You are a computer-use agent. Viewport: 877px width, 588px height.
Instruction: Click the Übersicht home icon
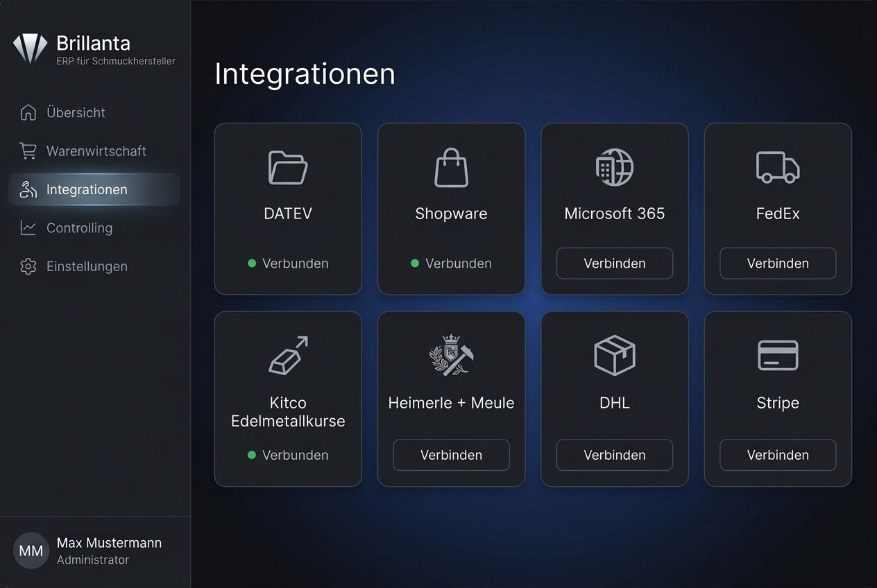click(28, 112)
